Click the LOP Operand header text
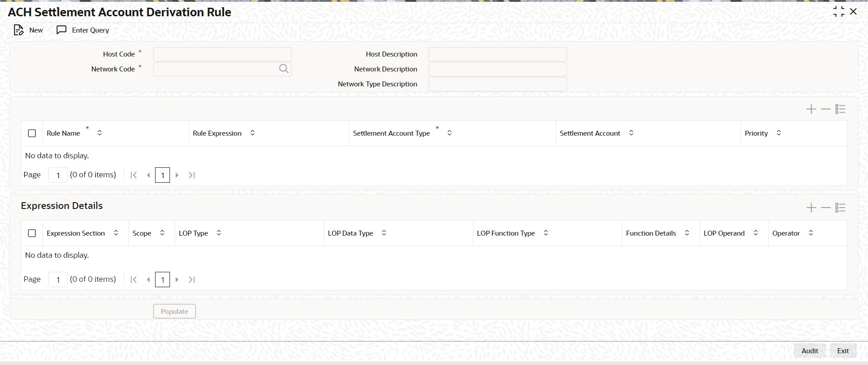Image resolution: width=868 pixels, height=365 pixels. tap(724, 233)
